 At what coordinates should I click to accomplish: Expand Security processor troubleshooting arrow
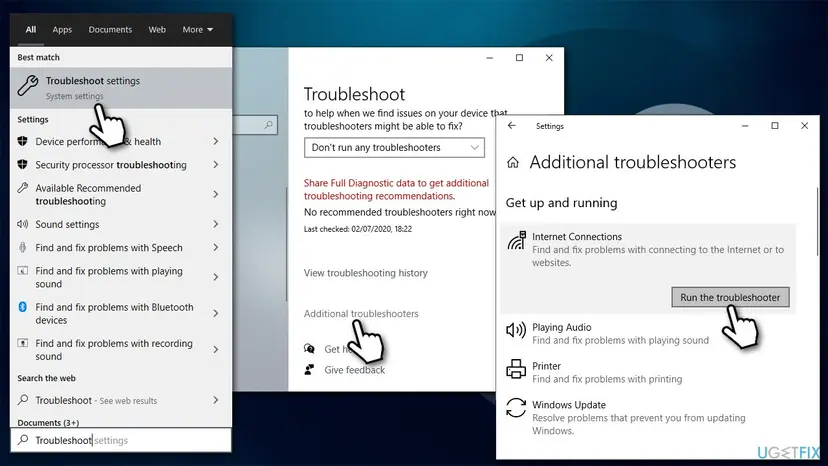(x=215, y=164)
